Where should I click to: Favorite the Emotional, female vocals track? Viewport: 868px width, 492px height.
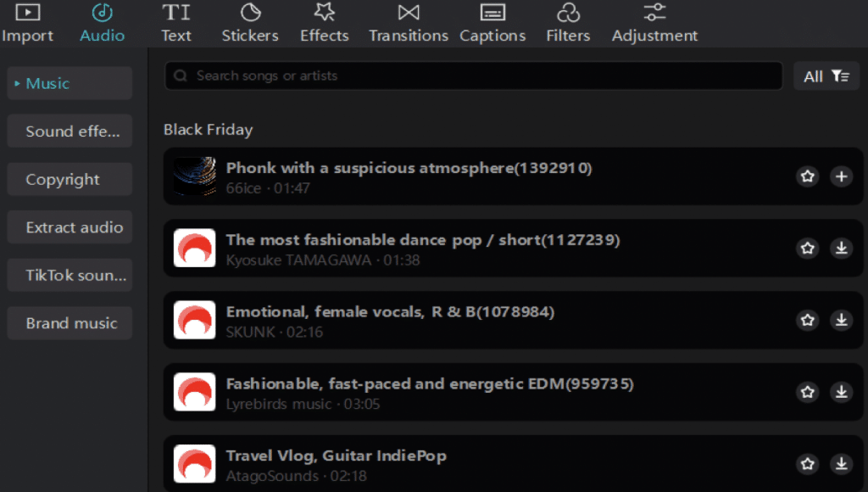(808, 320)
